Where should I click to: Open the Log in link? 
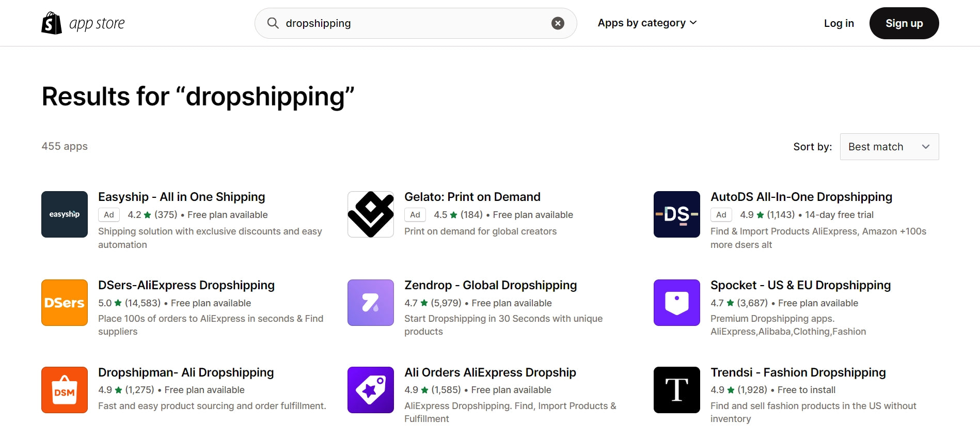tap(839, 23)
